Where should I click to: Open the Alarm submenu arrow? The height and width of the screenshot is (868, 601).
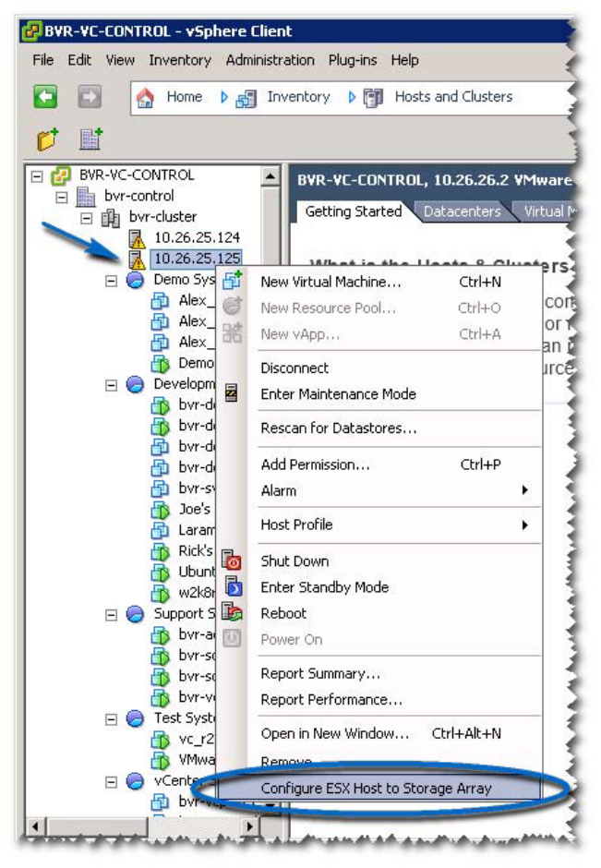(524, 490)
